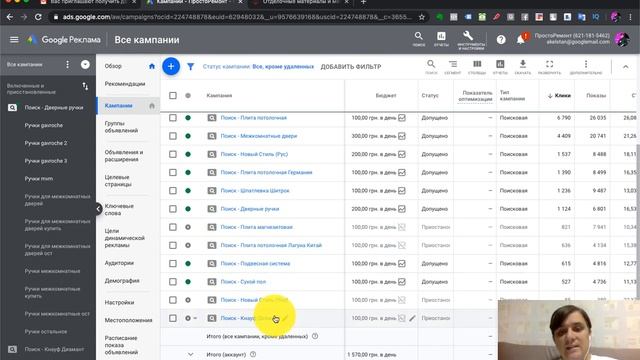640x360 pixels.
Task: Select checkbox for Поиск - Плита потолочная
Action: [x=173, y=118]
